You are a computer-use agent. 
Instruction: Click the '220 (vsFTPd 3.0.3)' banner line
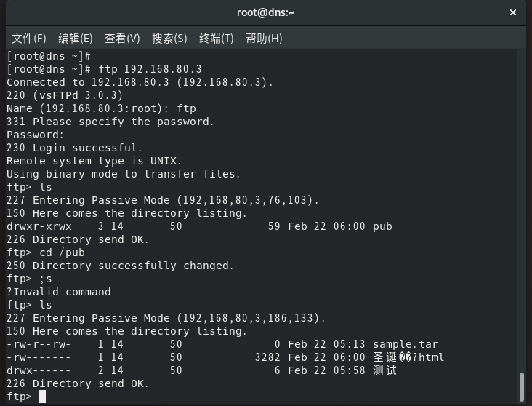(x=65, y=95)
